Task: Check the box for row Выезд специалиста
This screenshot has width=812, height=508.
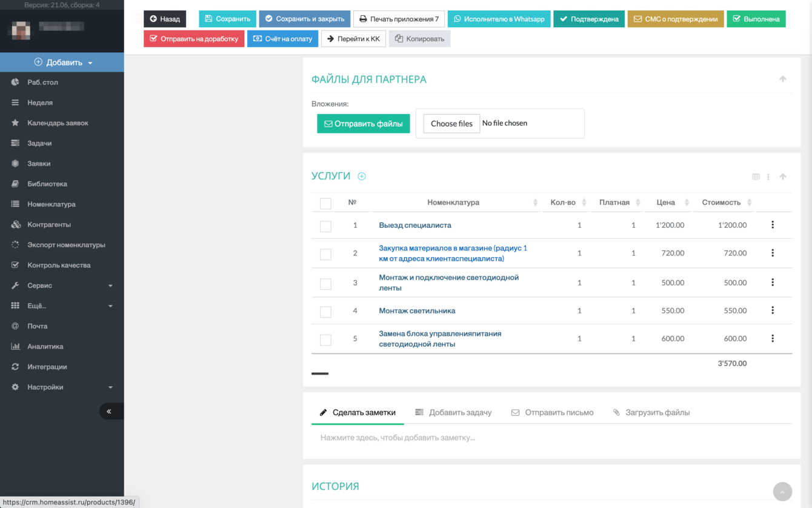Action: pos(325,226)
